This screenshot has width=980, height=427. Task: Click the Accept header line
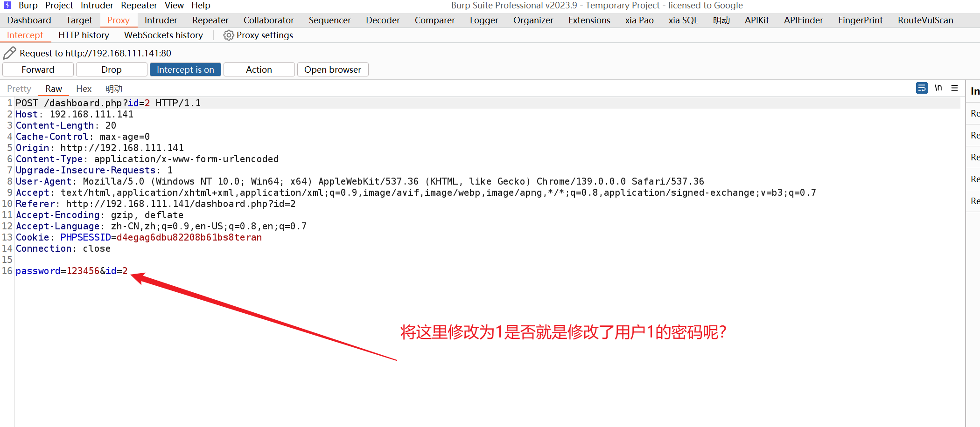(416, 193)
